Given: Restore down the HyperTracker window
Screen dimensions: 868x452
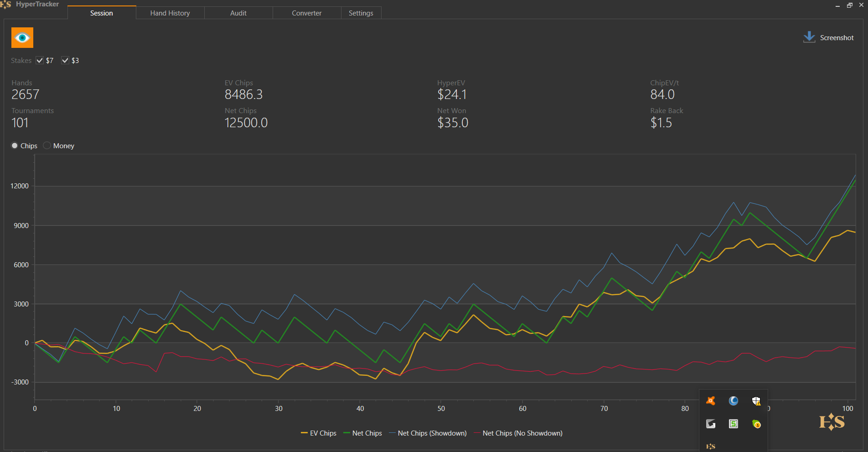Looking at the screenshot, I should click(850, 5).
